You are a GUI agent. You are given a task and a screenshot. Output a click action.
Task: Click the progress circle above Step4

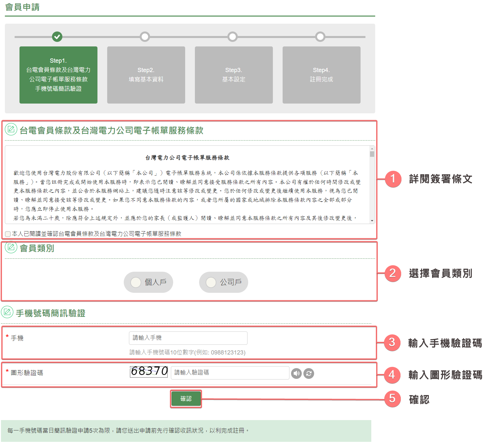[x=320, y=37]
